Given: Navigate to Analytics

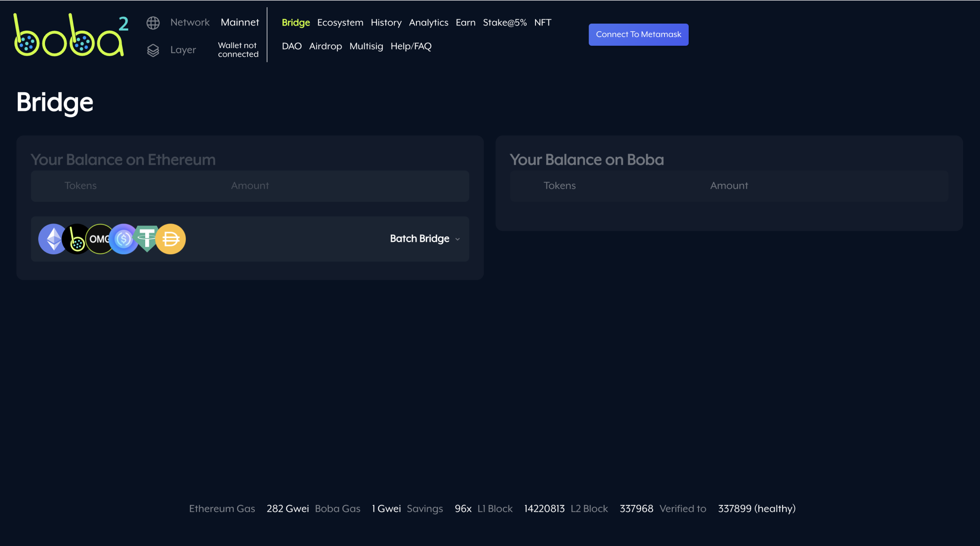Looking at the screenshot, I should (x=429, y=22).
